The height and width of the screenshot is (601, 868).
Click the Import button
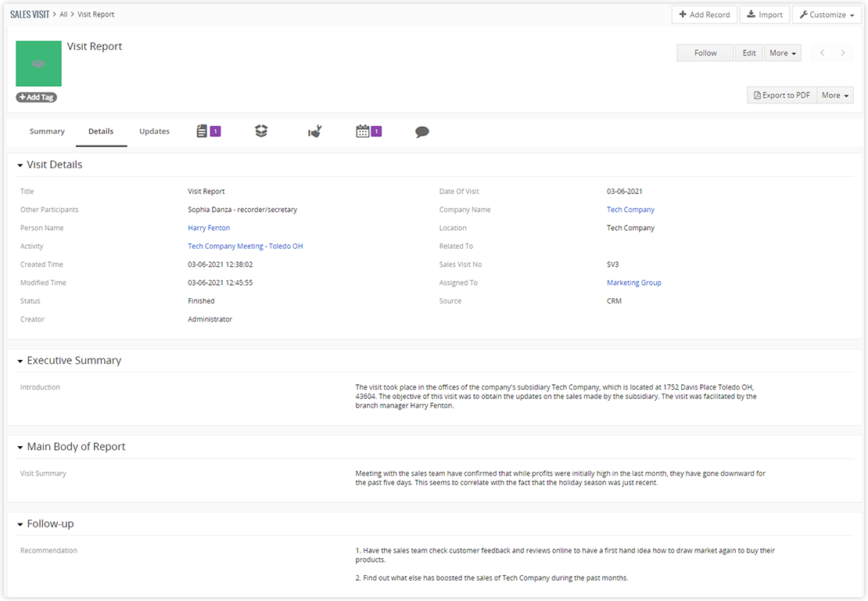pyautogui.click(x=765, y=15)
